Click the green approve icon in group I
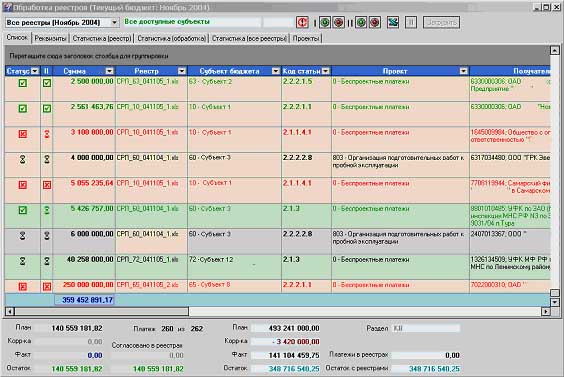This screenshot has width=564, height=377. point(325,22)
